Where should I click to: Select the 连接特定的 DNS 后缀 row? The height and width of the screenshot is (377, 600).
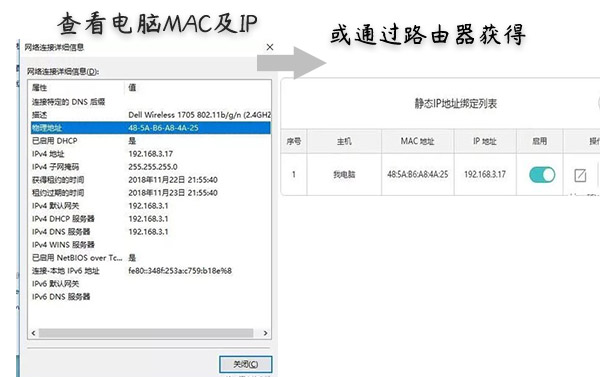click(x=150, y=102)
